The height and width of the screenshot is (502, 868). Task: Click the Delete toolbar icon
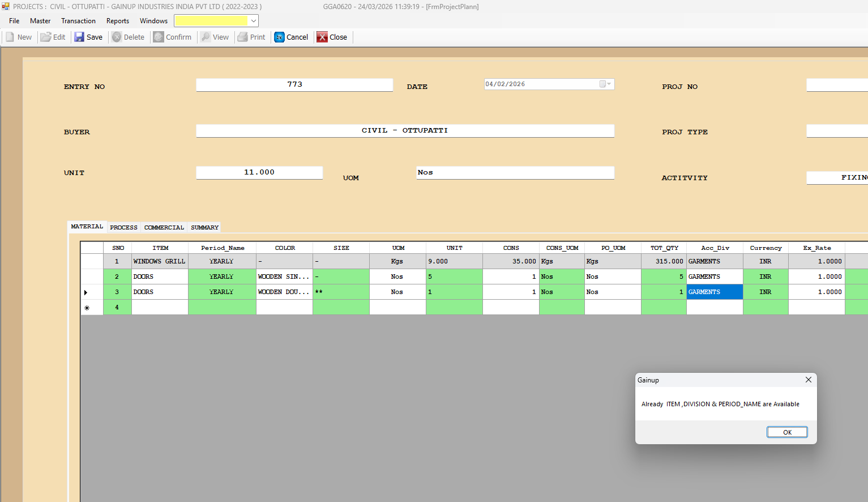pos(117,37)
